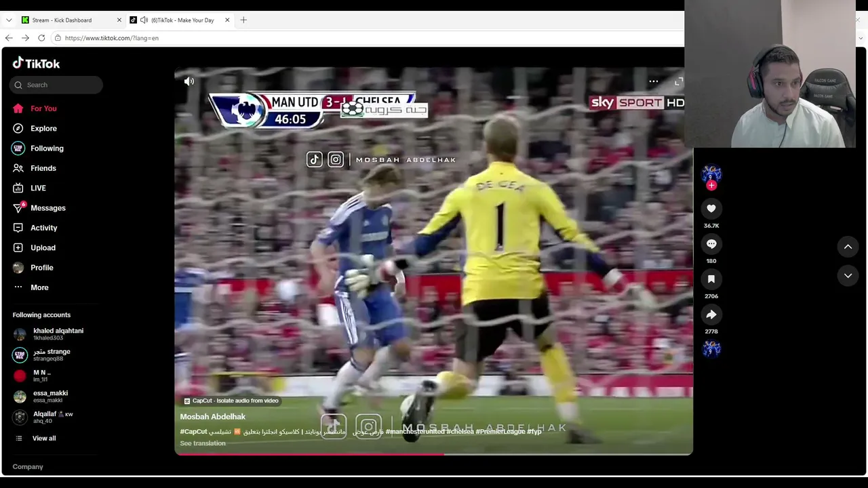Viewport: 868px width, 488px height.
Task: Click the browser address bar URL
Action: (112, 38)
